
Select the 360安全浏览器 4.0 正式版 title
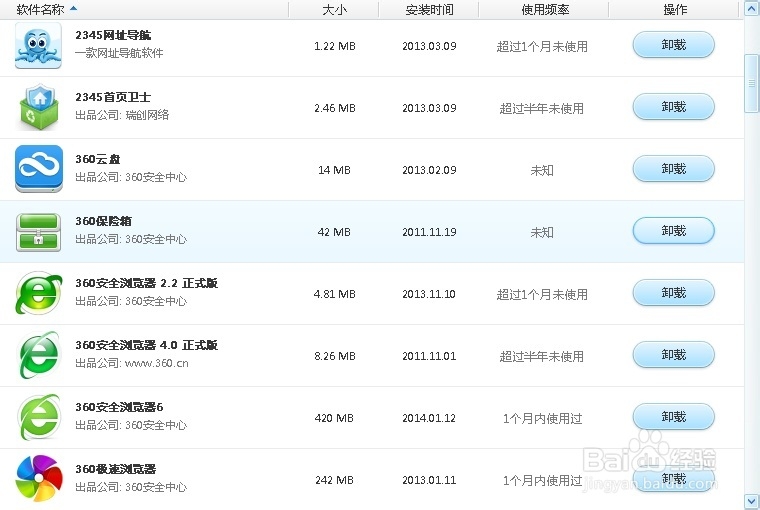(x=146, y=345)
